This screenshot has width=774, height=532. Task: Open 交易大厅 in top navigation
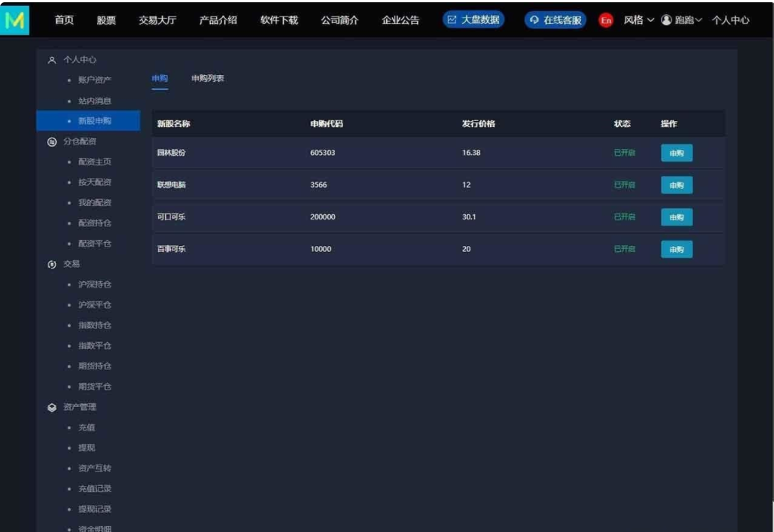click(158, 20)
